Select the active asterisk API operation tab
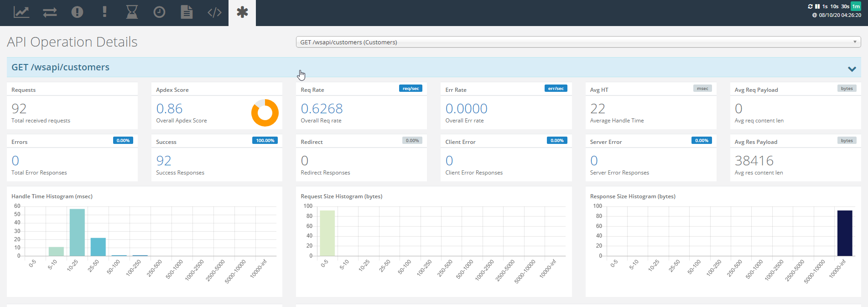Viewport: 868px width, 307px height. coord(242,12)
